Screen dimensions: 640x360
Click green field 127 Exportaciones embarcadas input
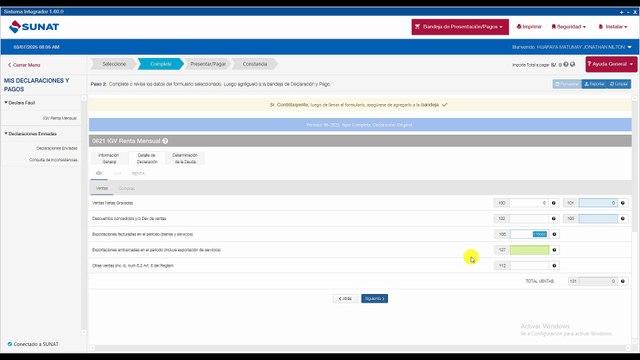point(529,250)
